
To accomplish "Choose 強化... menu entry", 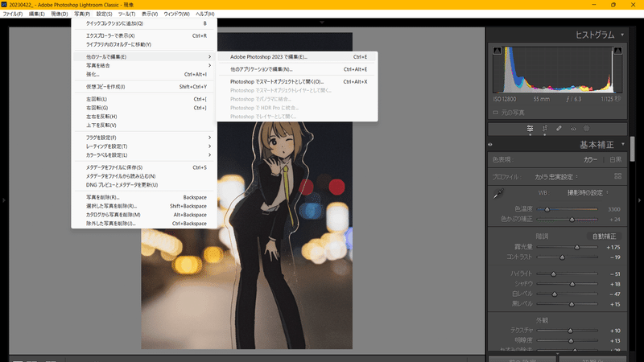I will click(x=144, y=74).
